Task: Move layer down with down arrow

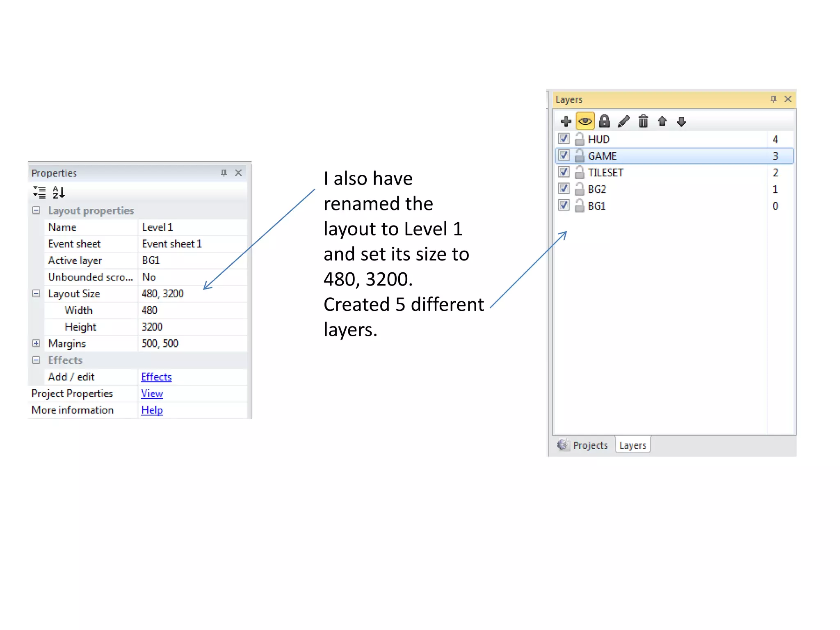Action: pyautogui.click(x=681, y=121)
